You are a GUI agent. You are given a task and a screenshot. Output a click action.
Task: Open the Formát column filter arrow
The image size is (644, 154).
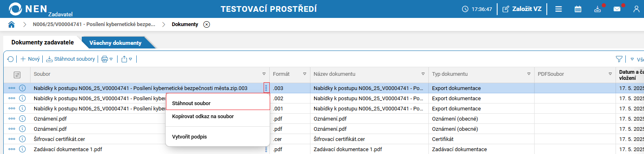305,74
